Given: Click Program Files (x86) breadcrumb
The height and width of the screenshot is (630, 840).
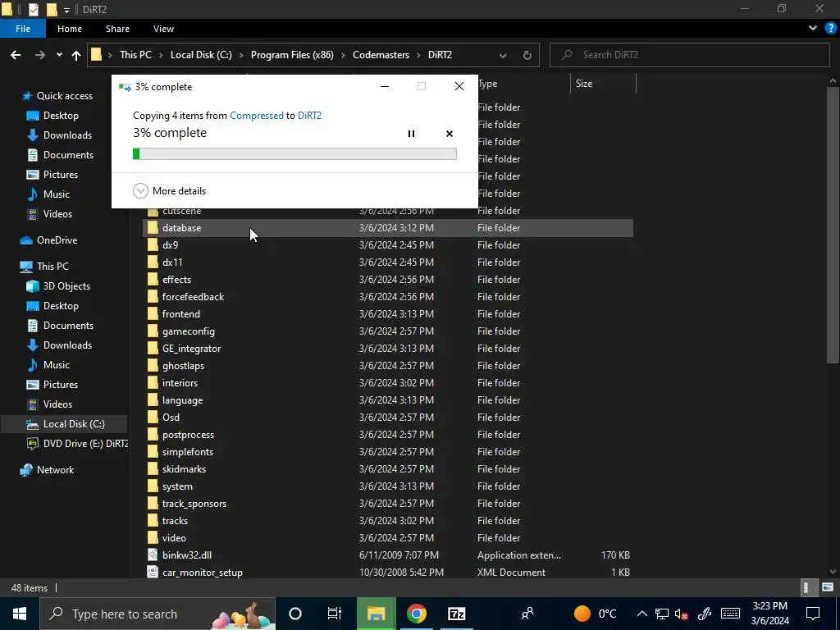Looking at the screenshot, I should [292, 55].
